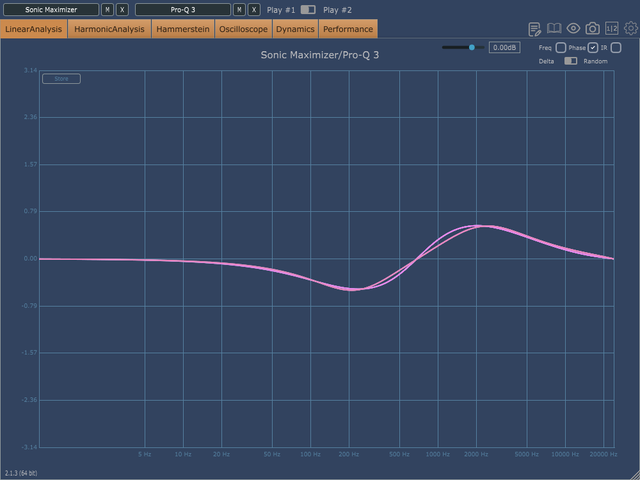Image resolution: width=640 pixels, height=480 pixels.
Task: Click the 0.00dB value field
Action: [504, 47]
